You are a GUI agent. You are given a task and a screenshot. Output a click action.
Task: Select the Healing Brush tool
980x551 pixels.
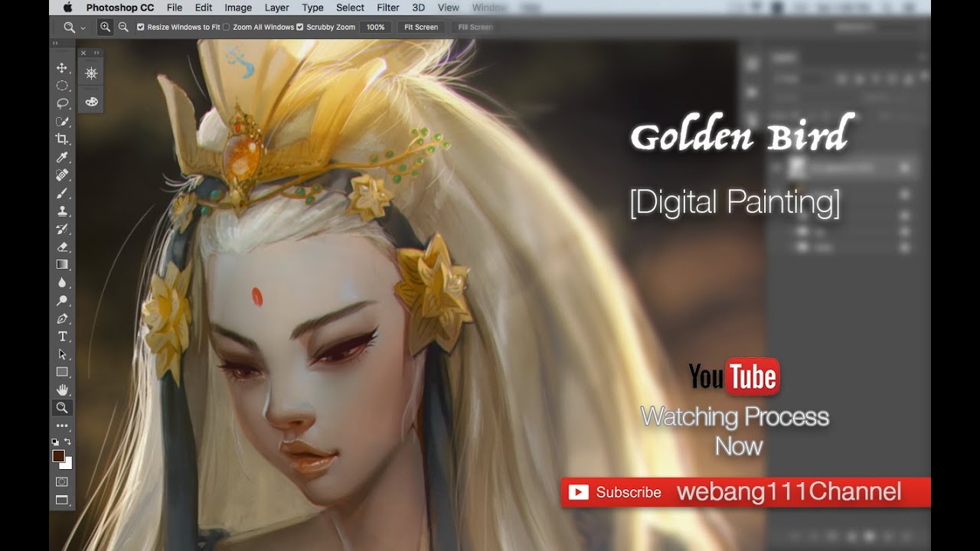62,175
